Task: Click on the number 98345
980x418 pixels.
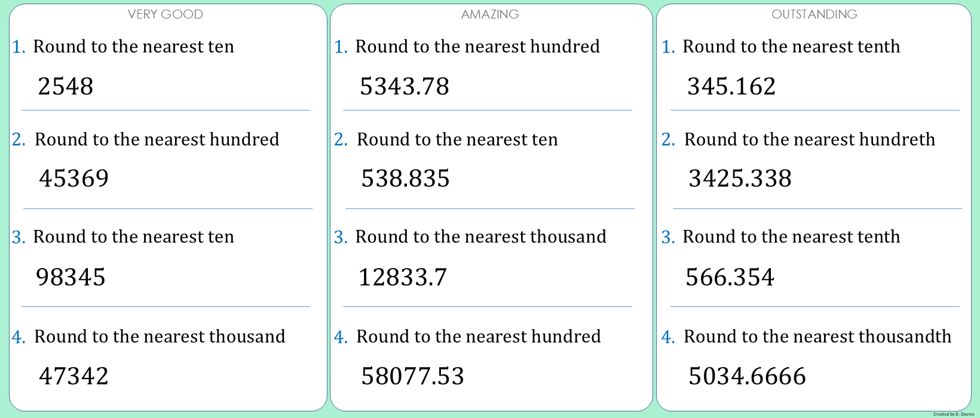Action: tap(71, 277)
